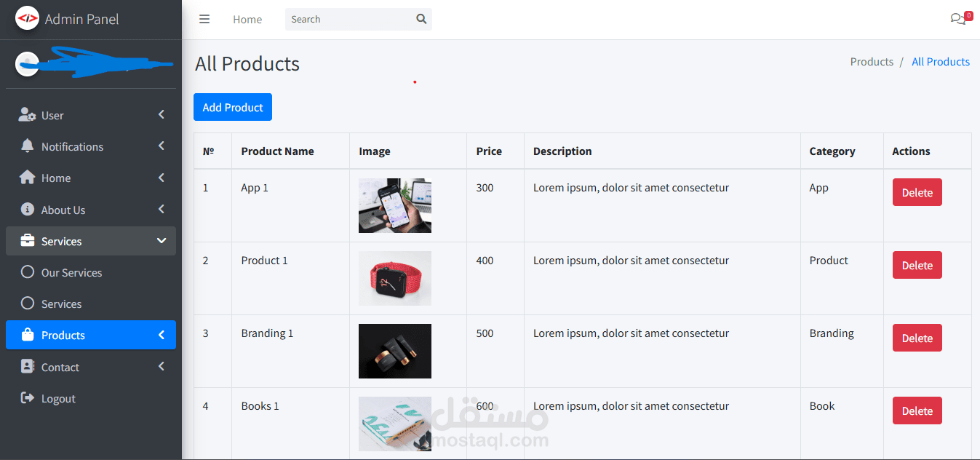Click the search magnifier icon
Image resolution: width=980 pixels, height=460 pixels.
click(421, 20)
